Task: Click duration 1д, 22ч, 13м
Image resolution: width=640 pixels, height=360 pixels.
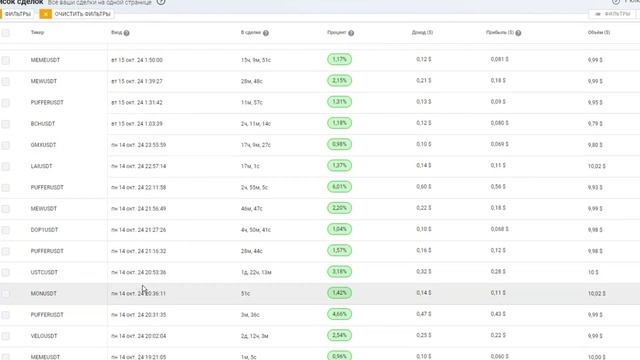Action: tap(256, 272)
